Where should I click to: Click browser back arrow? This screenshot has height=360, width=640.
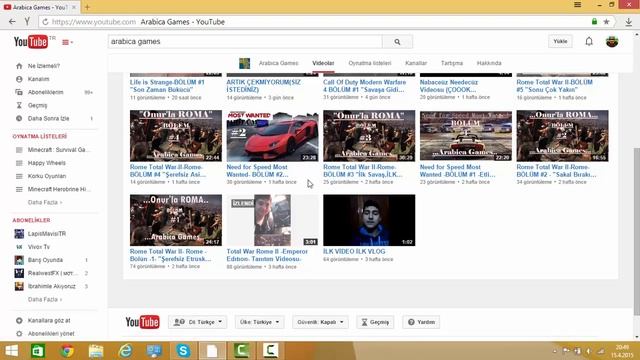[12, 22]
